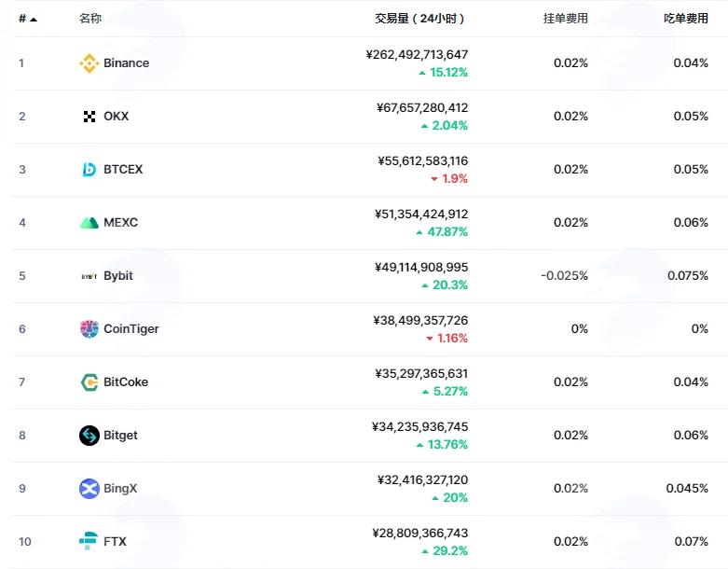
Task: Click the Binance logo icon
Action: click(89, 63)
